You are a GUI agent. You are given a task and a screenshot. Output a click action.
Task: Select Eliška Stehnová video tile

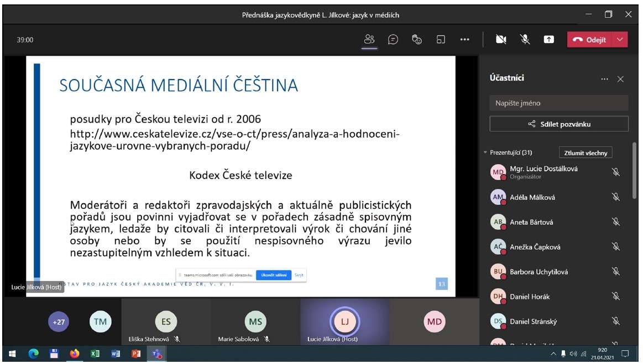click(166, 322)
